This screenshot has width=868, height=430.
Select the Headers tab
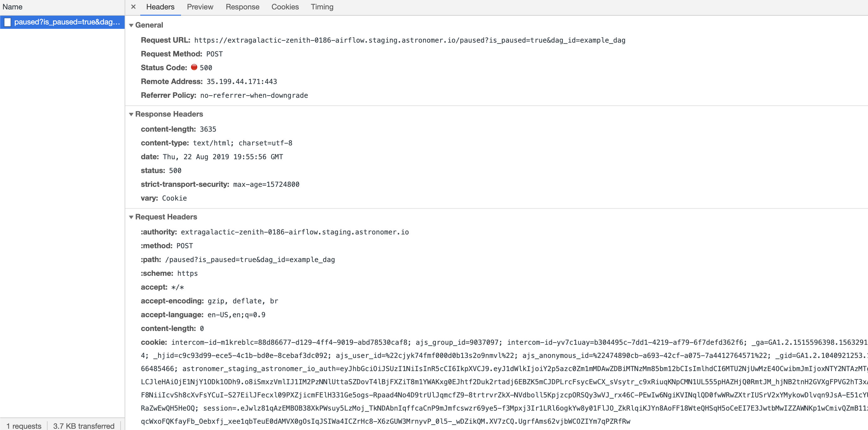[x=160, y=7]
